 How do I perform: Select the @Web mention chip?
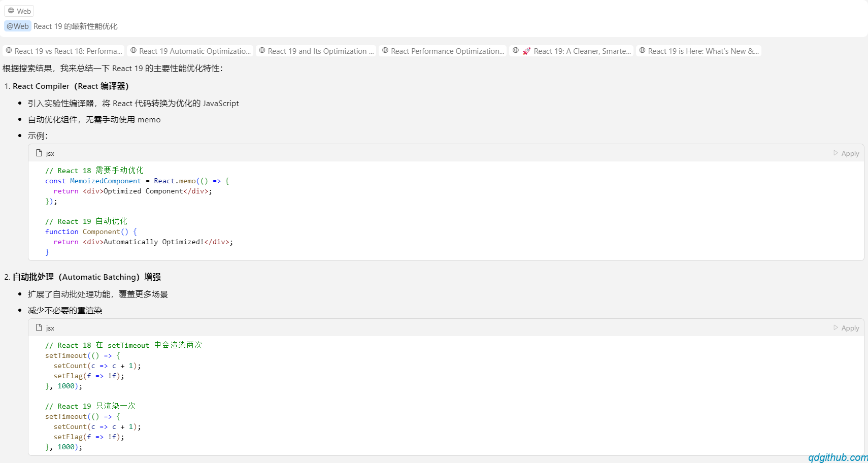[18, 26]
